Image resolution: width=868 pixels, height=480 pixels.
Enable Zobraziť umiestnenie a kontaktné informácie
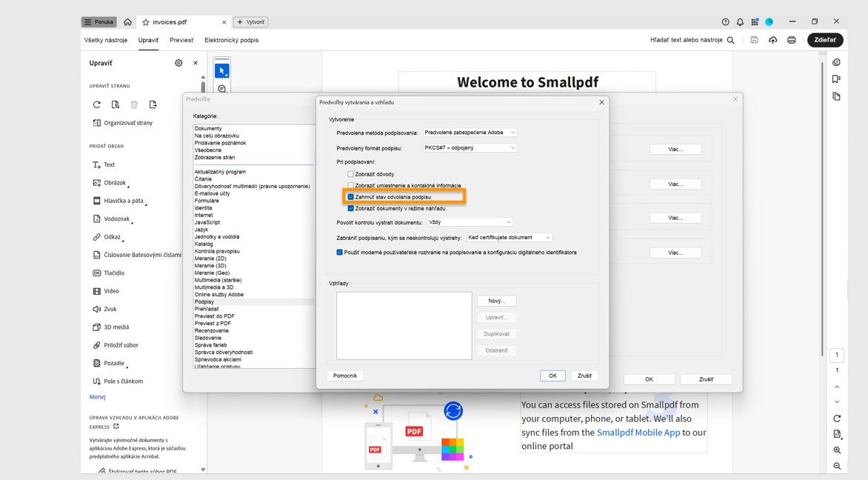coord(350,185)
